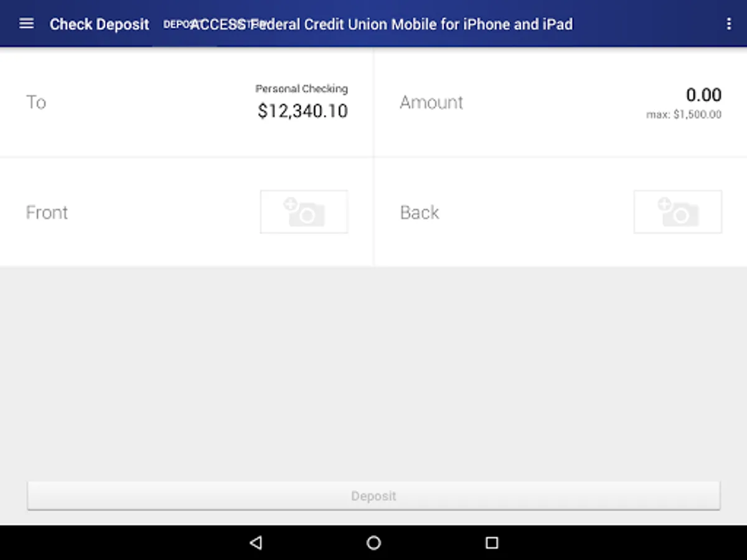Tap the Front check camera icon

tap(304, 212)
